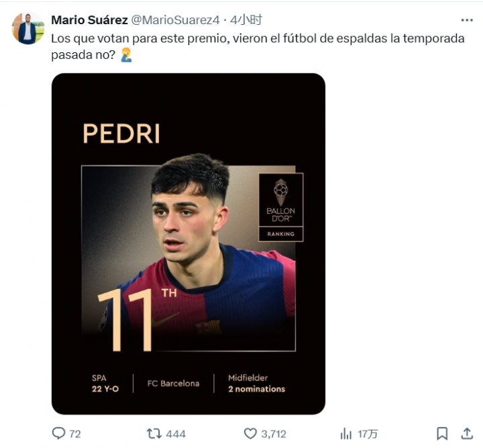This screenshot has width=483, height=448.
Task: Click the 444 reposts count
Action: tap(175, 434)
